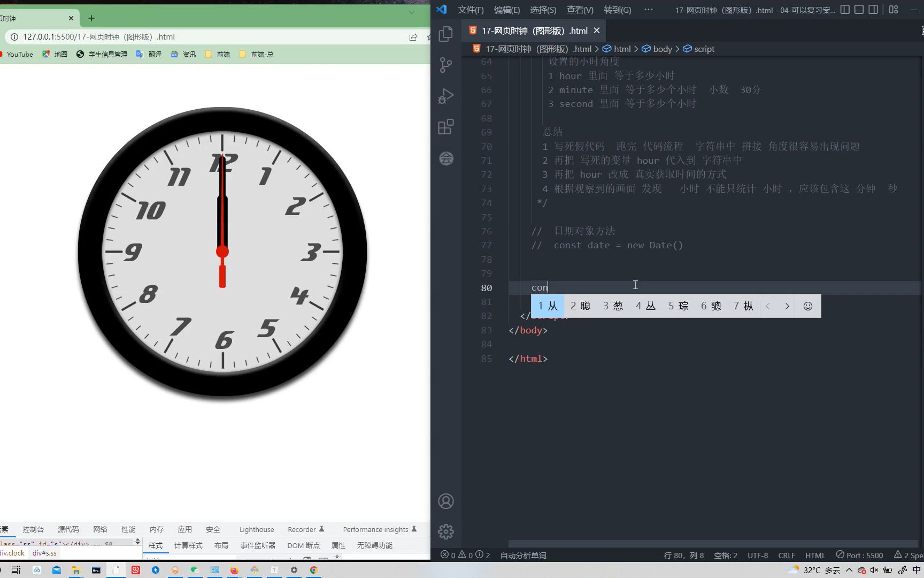Viewport: 924px width, 578px height.
Task: Click the line 80 column 8 status item
Action: (x=684, y=555)
